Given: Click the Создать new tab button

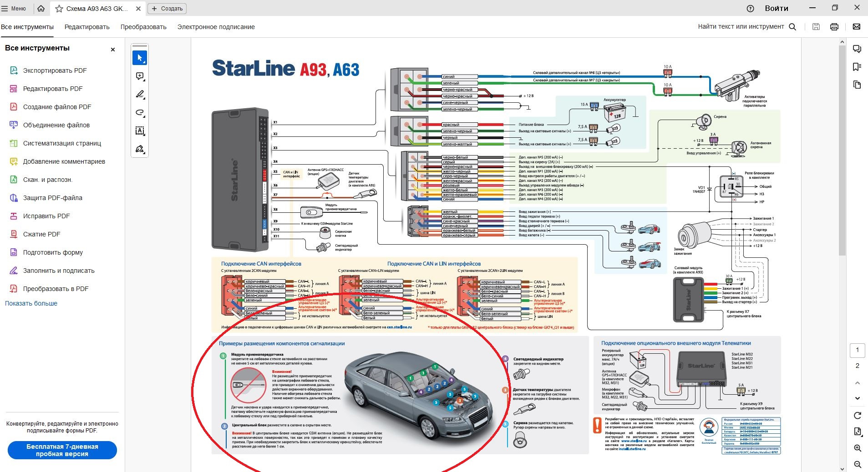Looking at the screenshot, I should pos(167,9).
